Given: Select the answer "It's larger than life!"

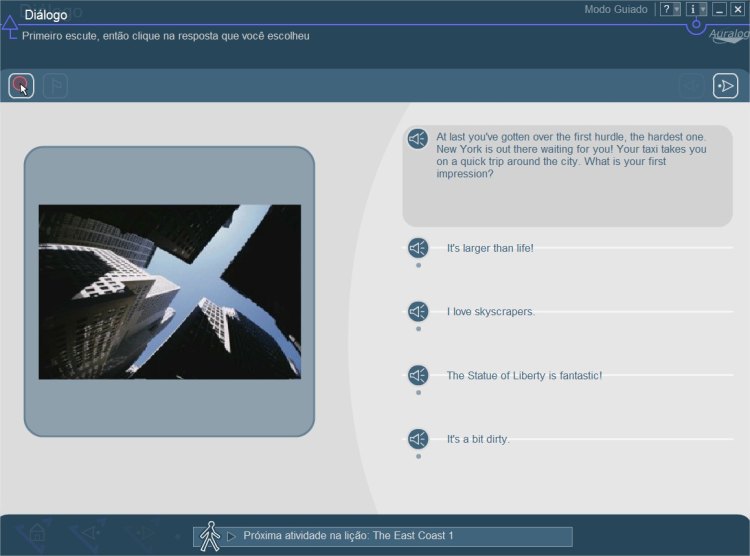Looking at the screenshot, I should pos(490,248).
